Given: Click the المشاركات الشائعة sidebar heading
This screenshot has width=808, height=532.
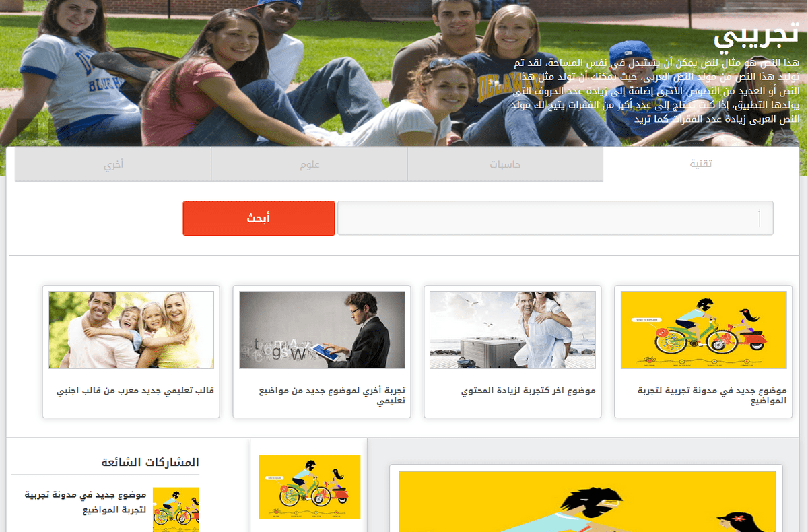Looking at the screenshot, I should (150, 463).
